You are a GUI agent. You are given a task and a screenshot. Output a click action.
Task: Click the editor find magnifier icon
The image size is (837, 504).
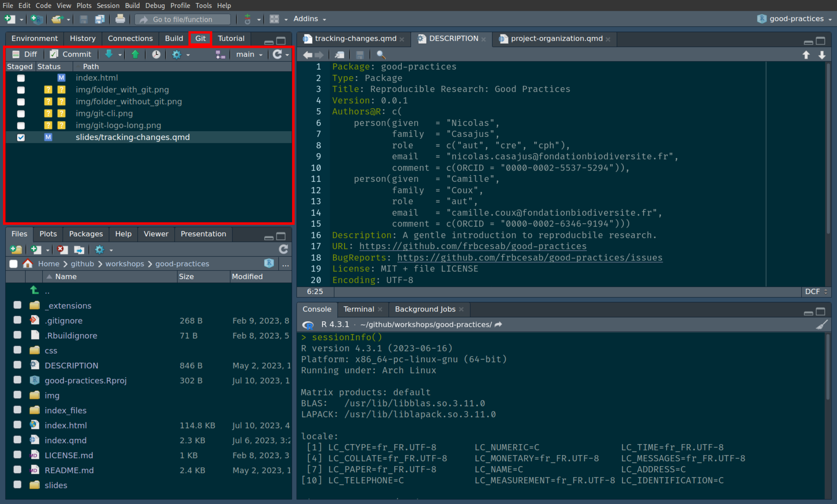point(381,55)
